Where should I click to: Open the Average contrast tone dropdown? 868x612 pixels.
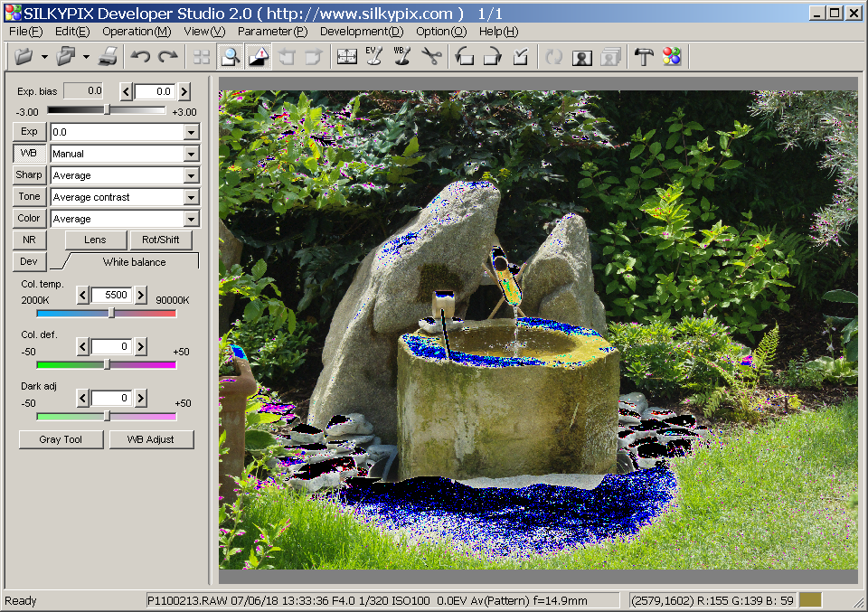click(x=191, y=198)
